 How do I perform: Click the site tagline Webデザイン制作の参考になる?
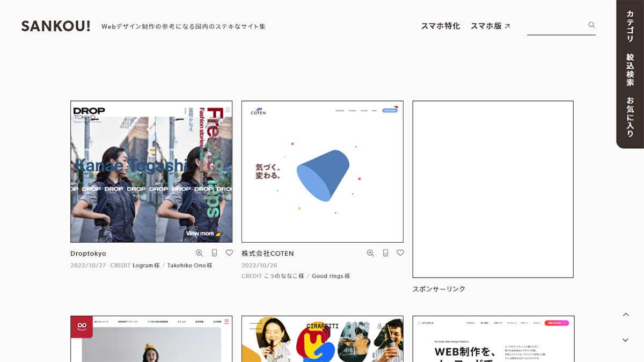(184, 26)
